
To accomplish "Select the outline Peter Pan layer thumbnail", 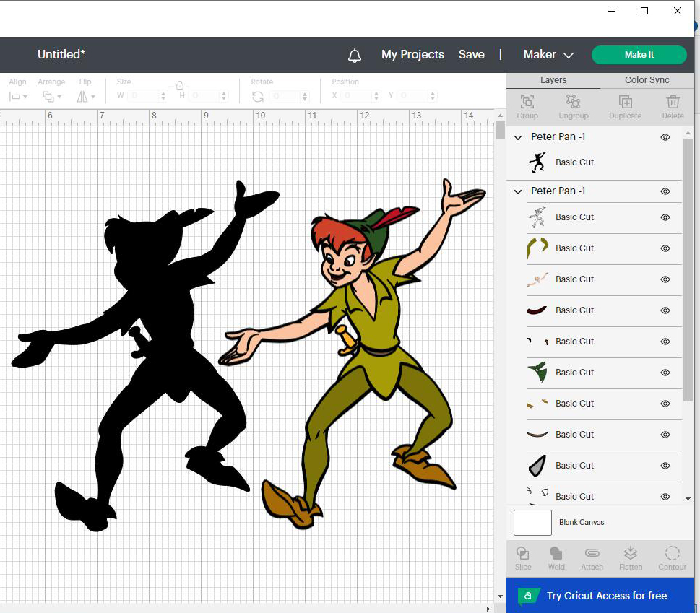I will [x=537, y=217].
